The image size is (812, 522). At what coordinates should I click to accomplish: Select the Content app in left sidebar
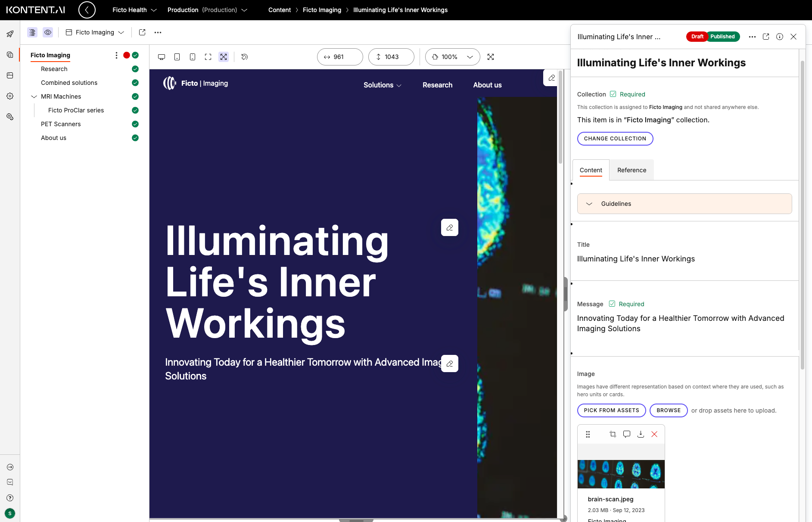pos(10,55)
